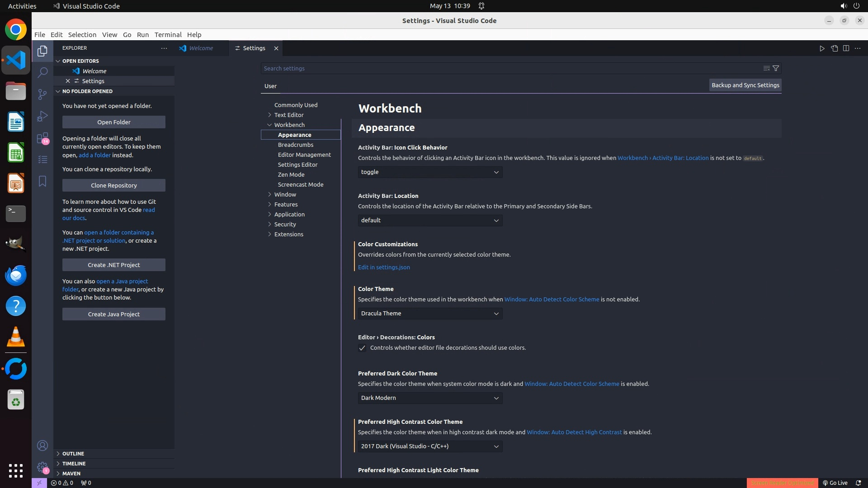Open the Color Theme dropdown
This screenshot has width=868, height=488.
coord(429,314)
